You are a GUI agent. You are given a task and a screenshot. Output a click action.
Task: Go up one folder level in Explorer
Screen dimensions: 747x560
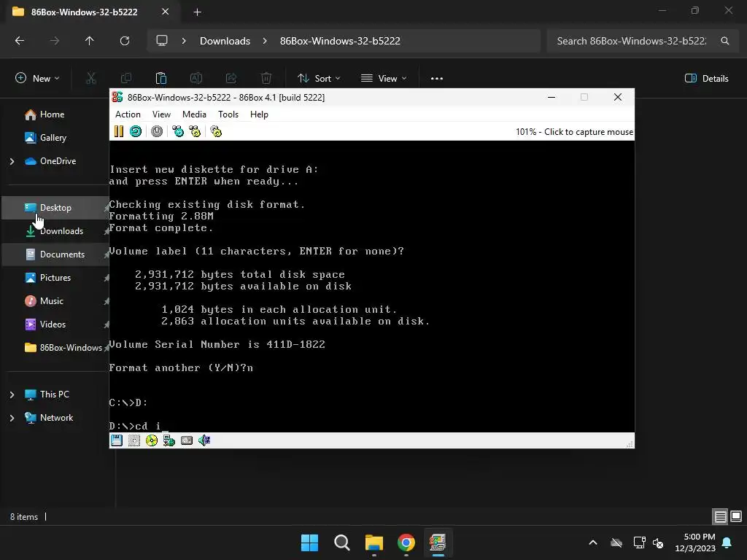coord(89,41)
